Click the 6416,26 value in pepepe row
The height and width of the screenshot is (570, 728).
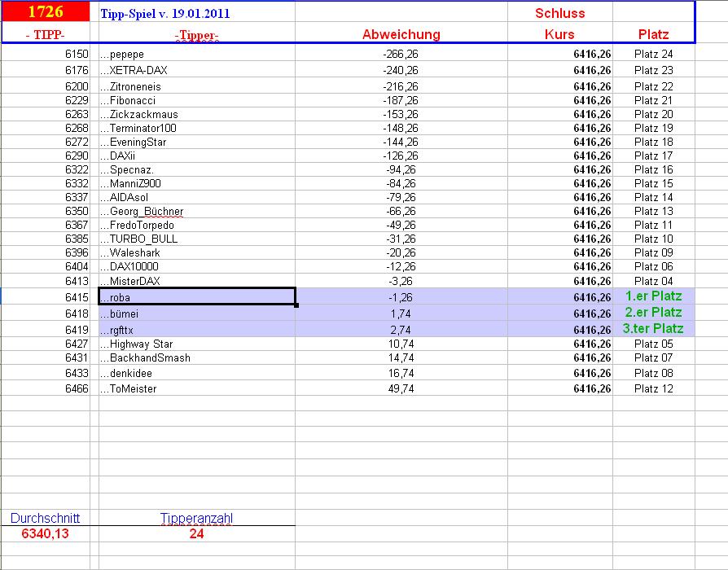pyautogui.click(x=592, y=54)
